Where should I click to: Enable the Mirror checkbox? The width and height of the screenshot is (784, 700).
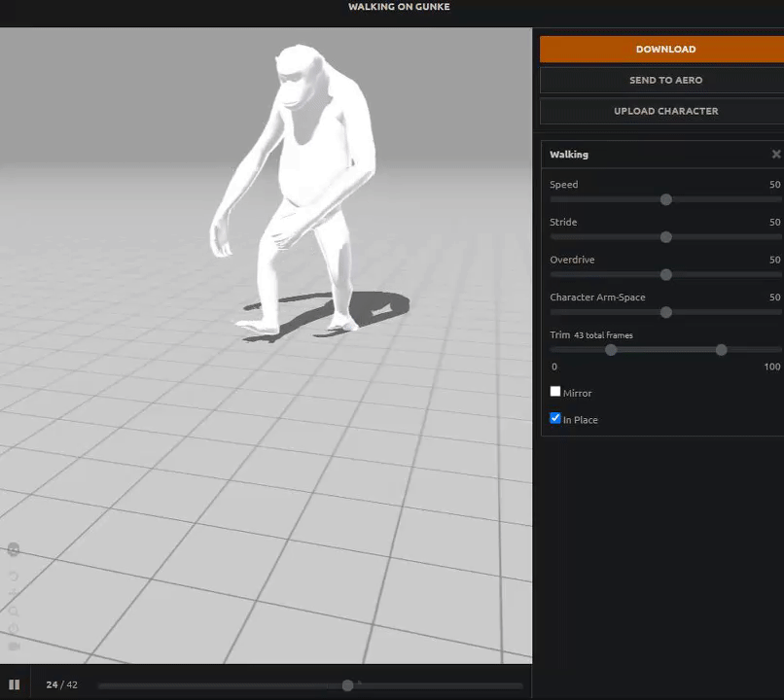click(x=555, y=391)
